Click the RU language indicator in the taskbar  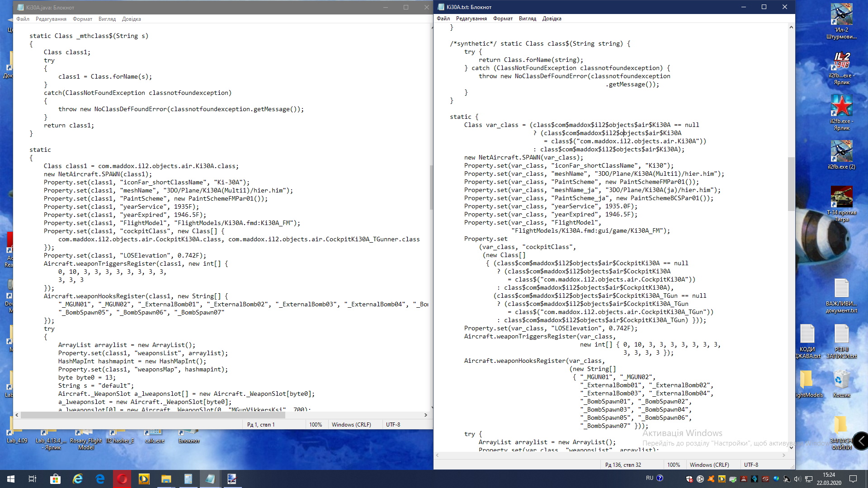click(x=649, y=478)
